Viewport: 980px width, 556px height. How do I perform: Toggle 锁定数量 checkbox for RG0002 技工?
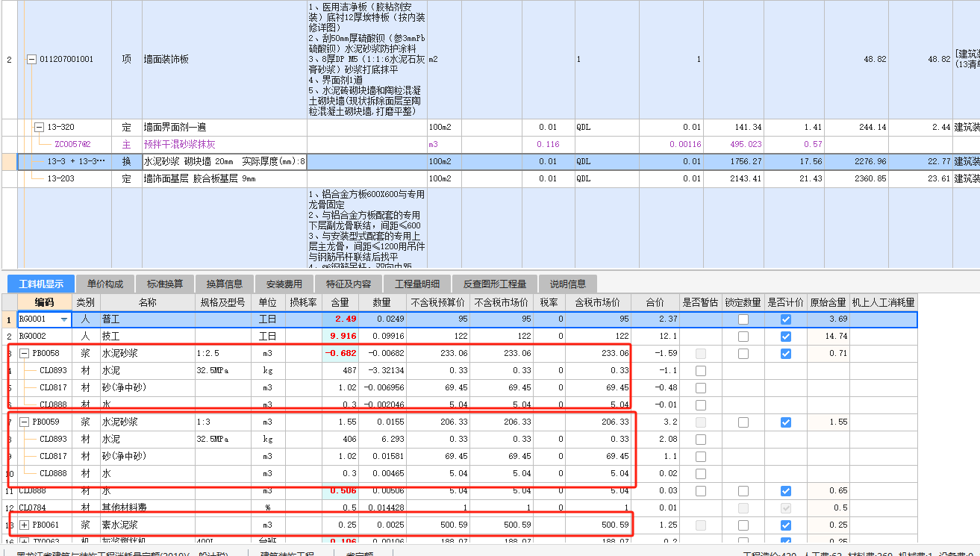[743, 337]
